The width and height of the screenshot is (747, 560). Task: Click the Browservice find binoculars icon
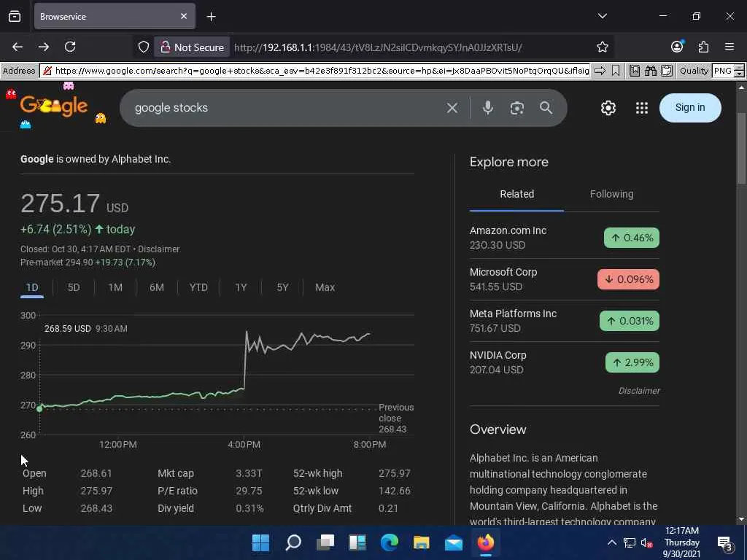tap(650, 71)
